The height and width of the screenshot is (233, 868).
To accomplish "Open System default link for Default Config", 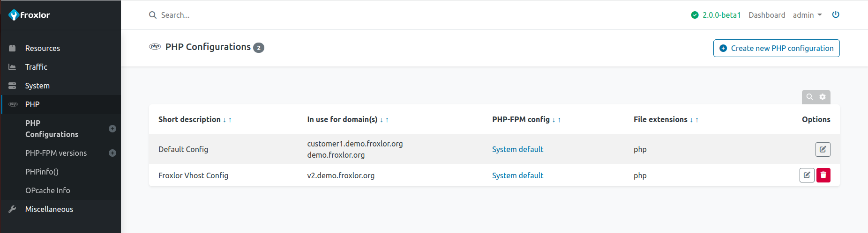I will click(x=517, y=149).
